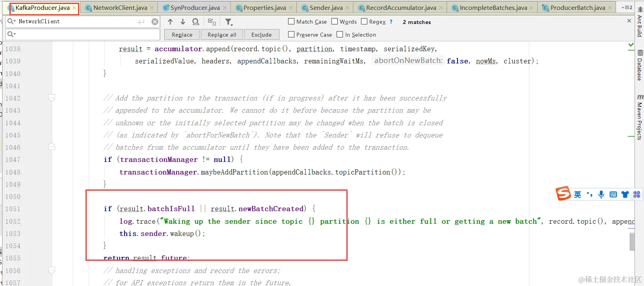Screen dimensions: 644x286
Task: Click the green inspection checkmark indicator
Action: click(x=631, y=45)
